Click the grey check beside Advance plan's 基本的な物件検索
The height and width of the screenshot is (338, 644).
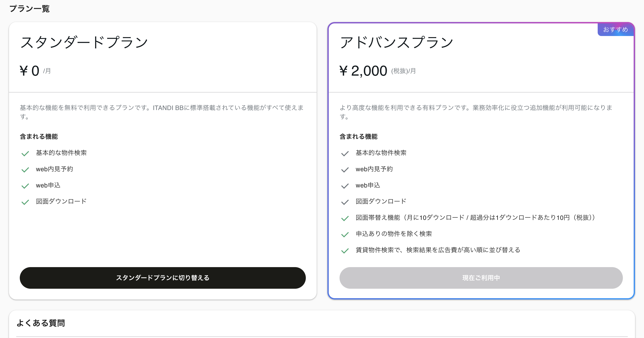pyautogui.click(x=345, y=153)
